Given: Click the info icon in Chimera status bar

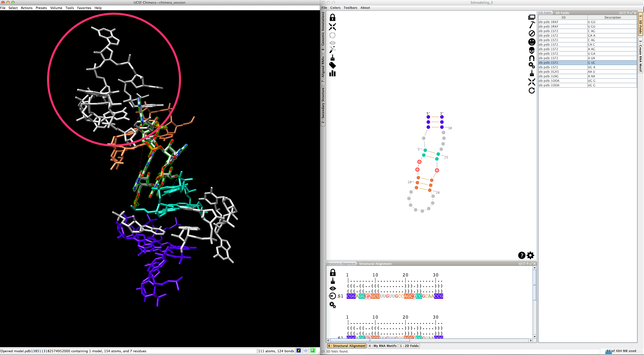Looking at the screenshot, I should tap(306, 351).
